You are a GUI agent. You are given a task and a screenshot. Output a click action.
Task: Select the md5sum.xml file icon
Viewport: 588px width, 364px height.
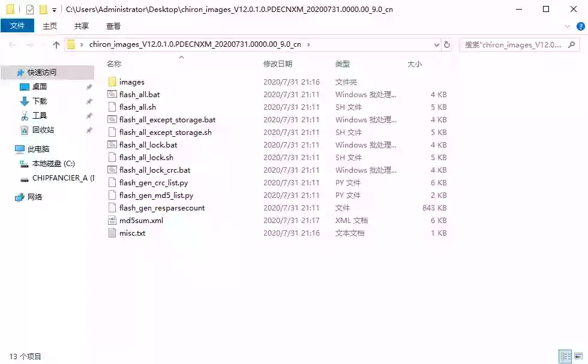112,221
